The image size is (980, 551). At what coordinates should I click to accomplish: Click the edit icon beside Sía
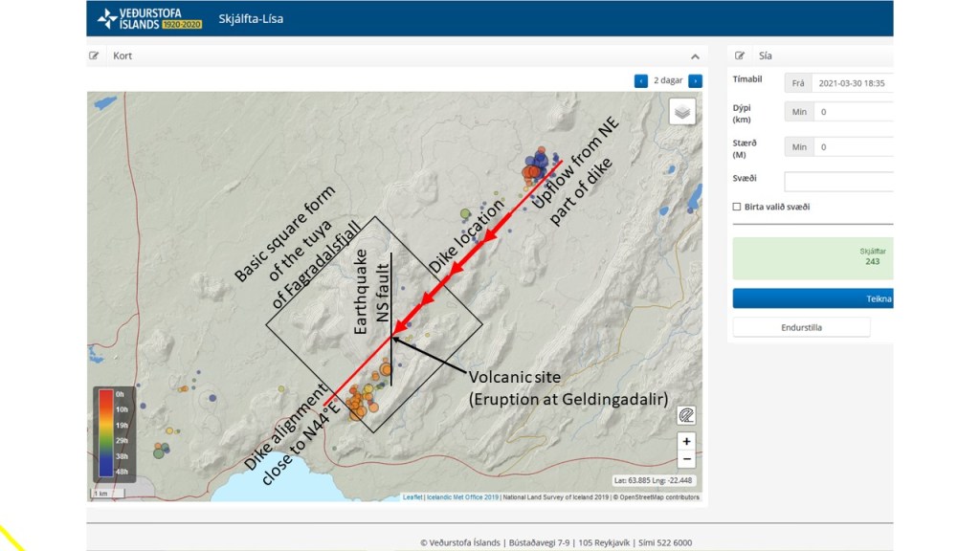740,56
